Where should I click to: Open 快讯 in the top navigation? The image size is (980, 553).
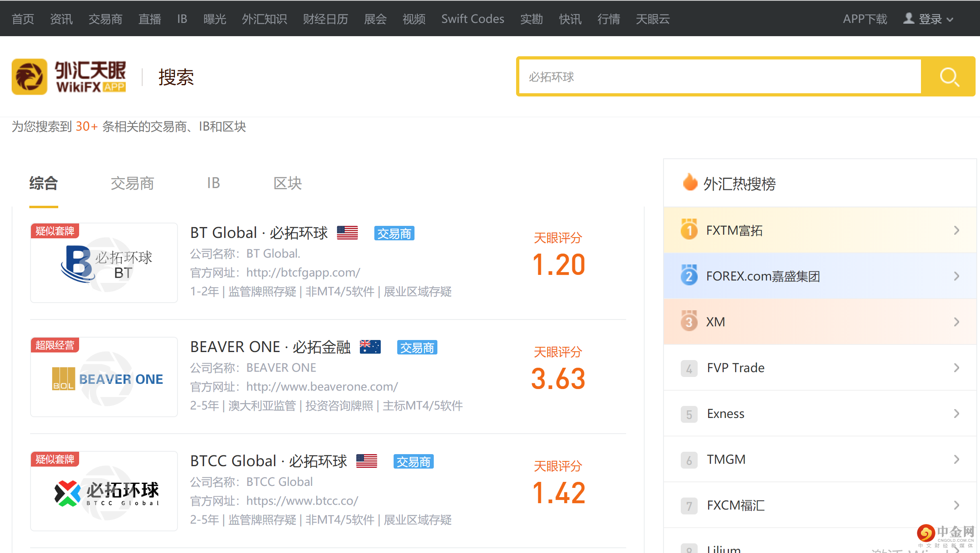(570, 19)
